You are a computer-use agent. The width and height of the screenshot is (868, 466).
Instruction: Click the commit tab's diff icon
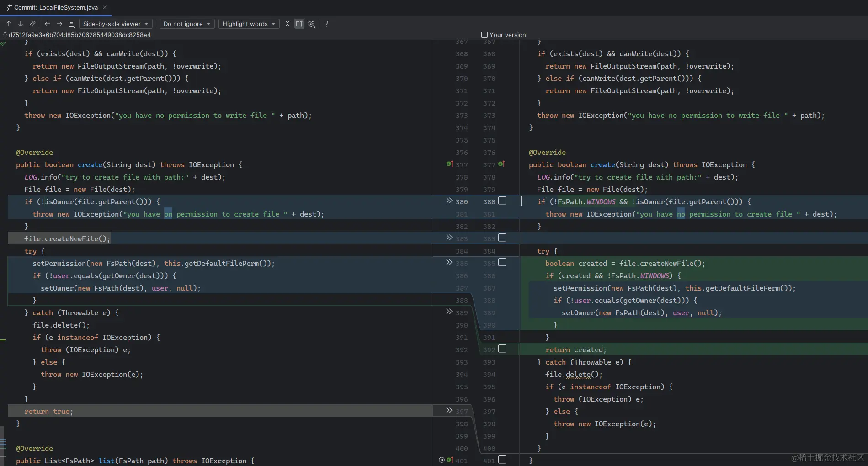[8, 7]
